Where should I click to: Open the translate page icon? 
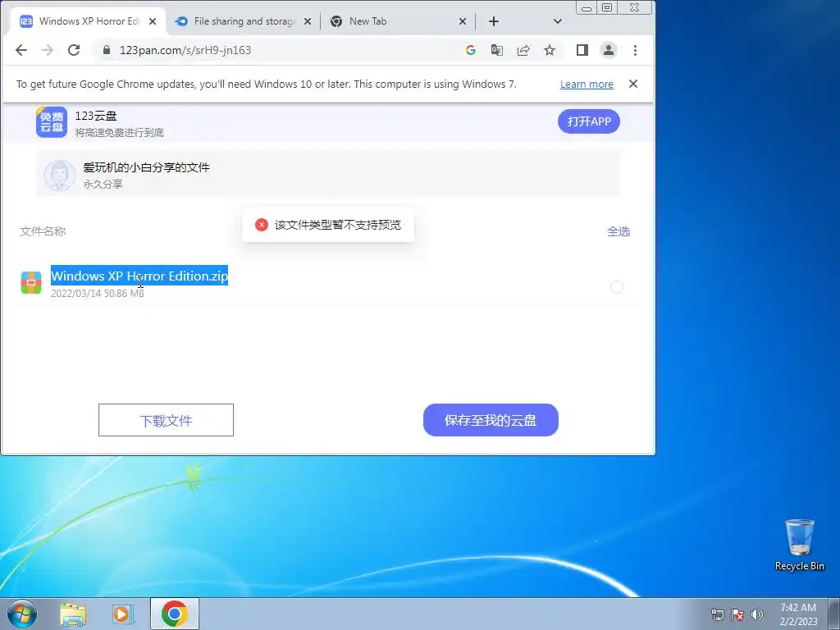coord(496,50)
